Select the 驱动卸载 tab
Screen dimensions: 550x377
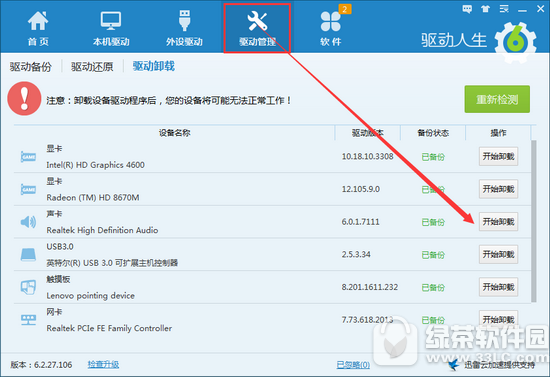tap(154, 66)
